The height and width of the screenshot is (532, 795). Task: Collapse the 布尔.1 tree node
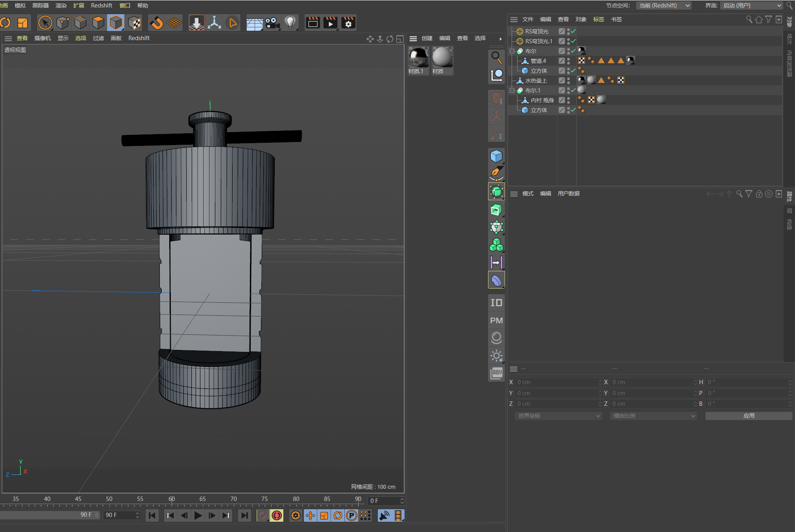512,90
